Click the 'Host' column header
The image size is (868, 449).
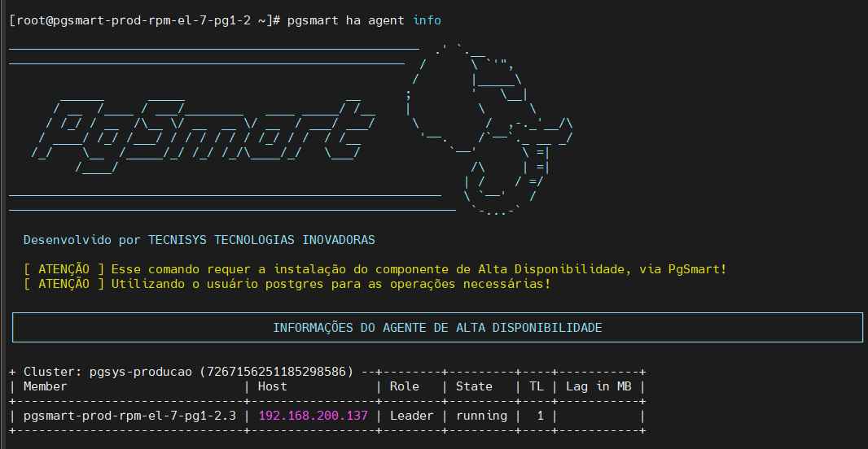pos(272,386)
